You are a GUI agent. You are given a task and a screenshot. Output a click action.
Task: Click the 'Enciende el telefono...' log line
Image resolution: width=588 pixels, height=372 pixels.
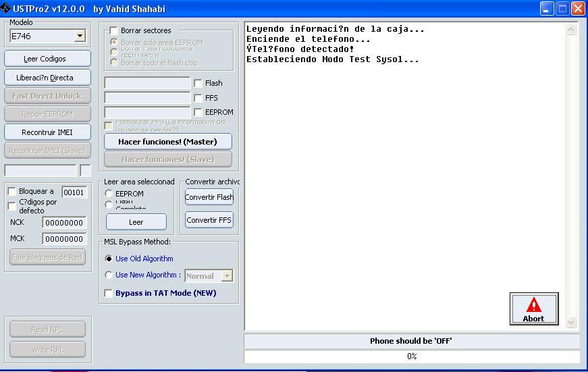click(309, 39)
